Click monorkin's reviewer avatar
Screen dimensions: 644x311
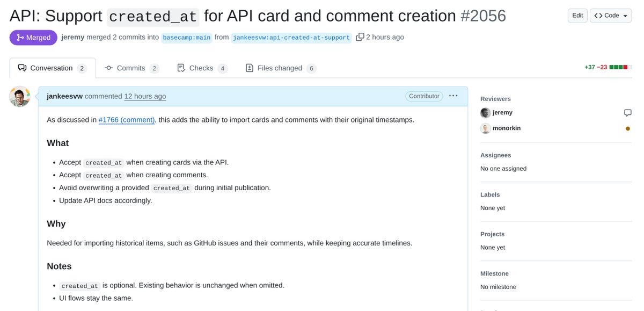pyautogui.click(x=485, y=128)
